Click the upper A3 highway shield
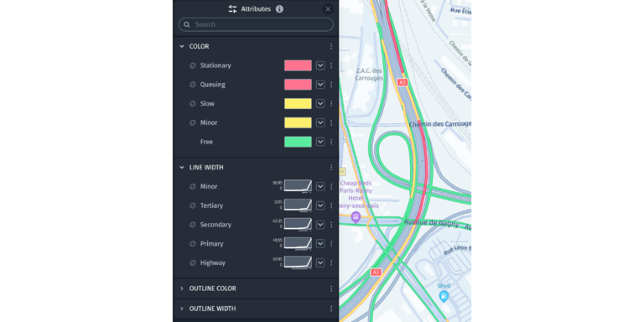644x322 pixels. pyautogui.click(x=402, y=82)
